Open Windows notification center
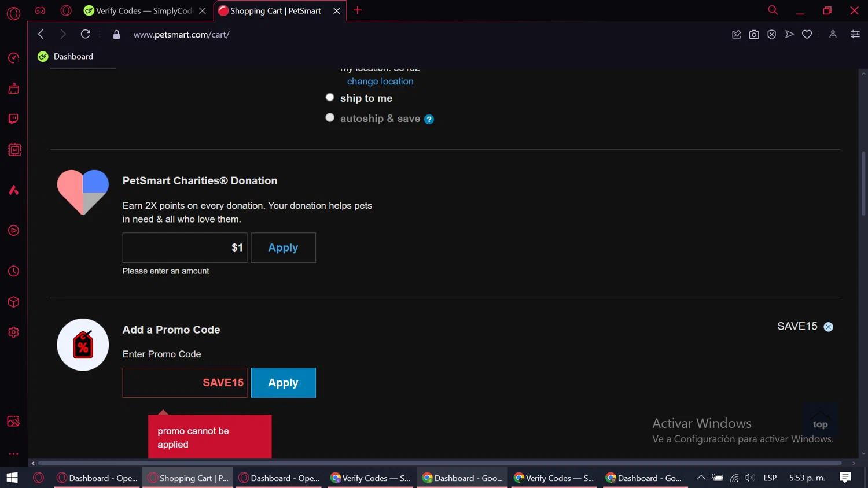The width and height of the screenshot is (868, 488). [845, 478]
